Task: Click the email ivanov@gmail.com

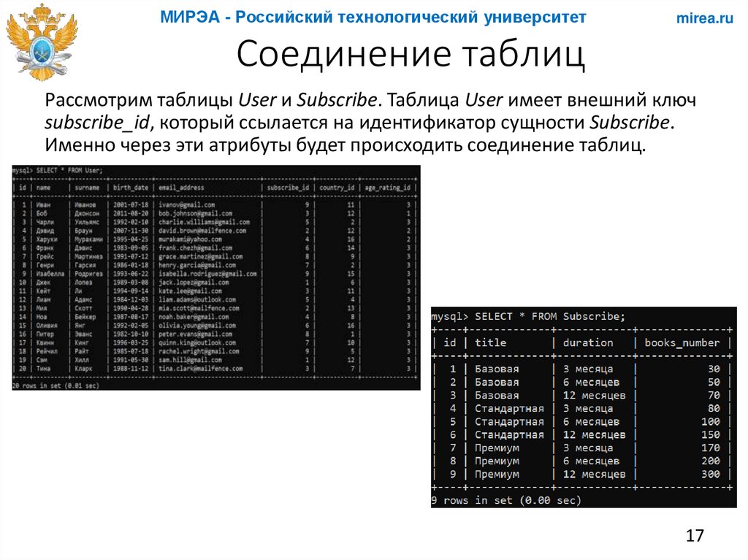Action: pos(187,205)
